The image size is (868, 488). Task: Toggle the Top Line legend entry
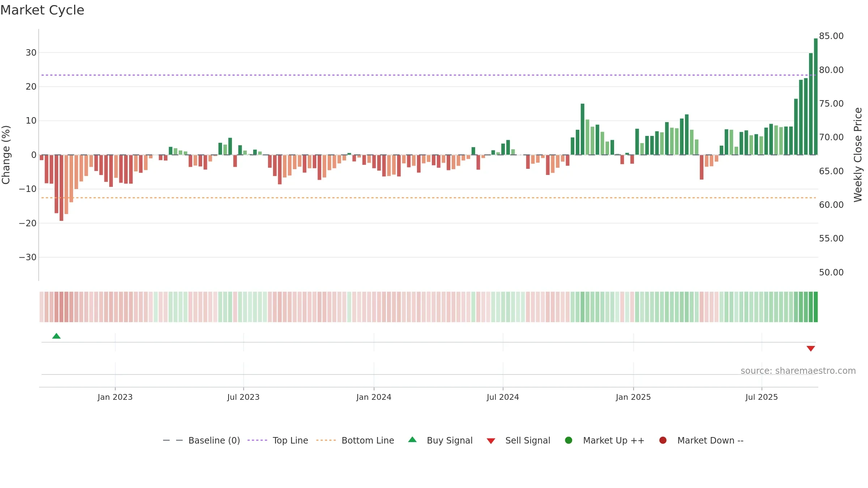(x=278, y=440)
